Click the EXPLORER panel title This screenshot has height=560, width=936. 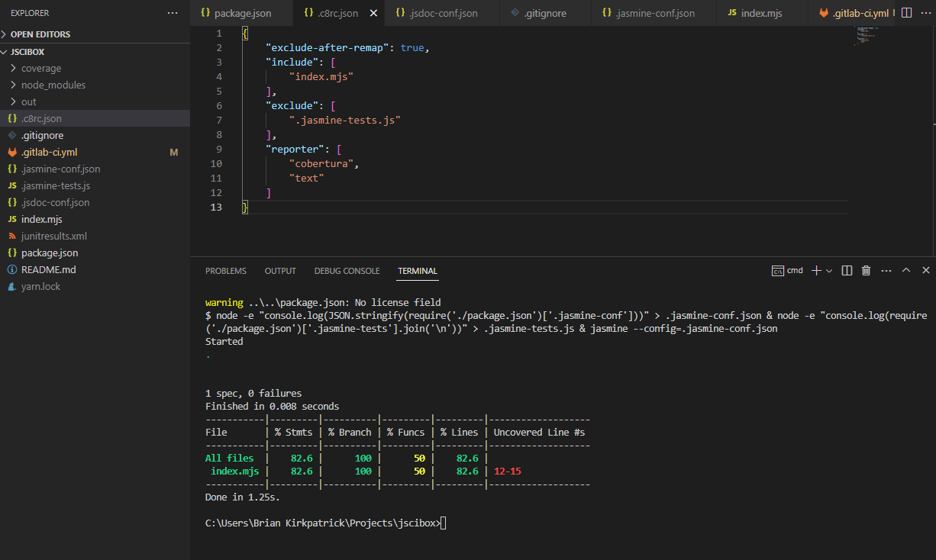click(30, 13)
